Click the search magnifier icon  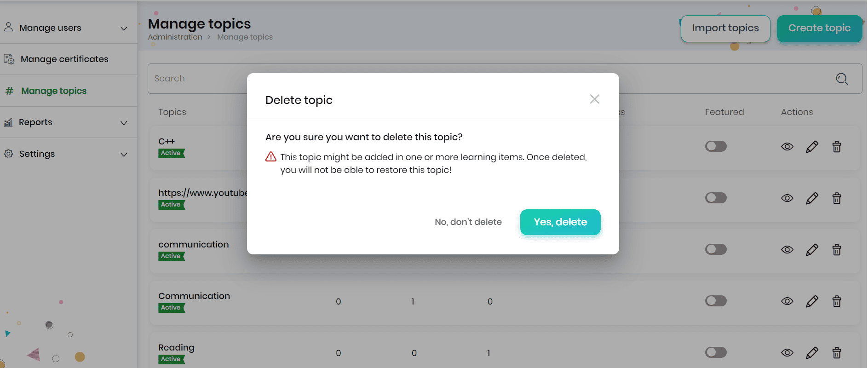pos(842,79)
